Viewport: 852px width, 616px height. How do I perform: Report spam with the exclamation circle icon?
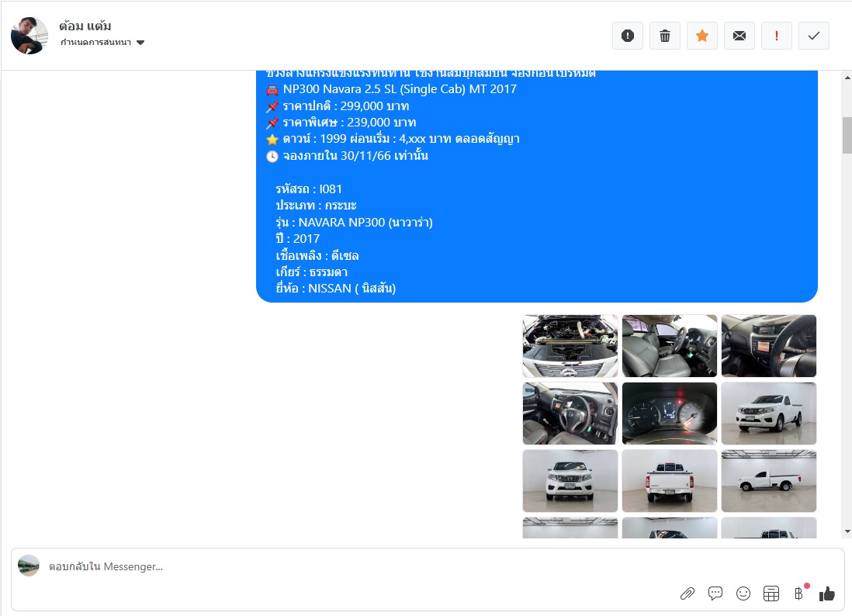(628, 36)
